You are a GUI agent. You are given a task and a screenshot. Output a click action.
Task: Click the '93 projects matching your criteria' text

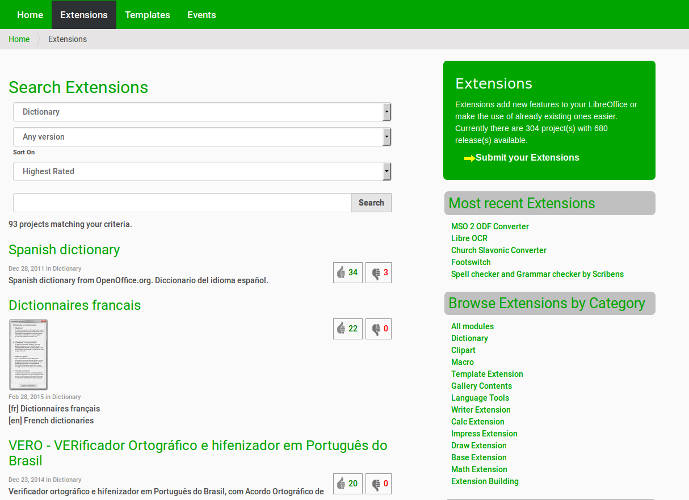(x=70, y=224)
